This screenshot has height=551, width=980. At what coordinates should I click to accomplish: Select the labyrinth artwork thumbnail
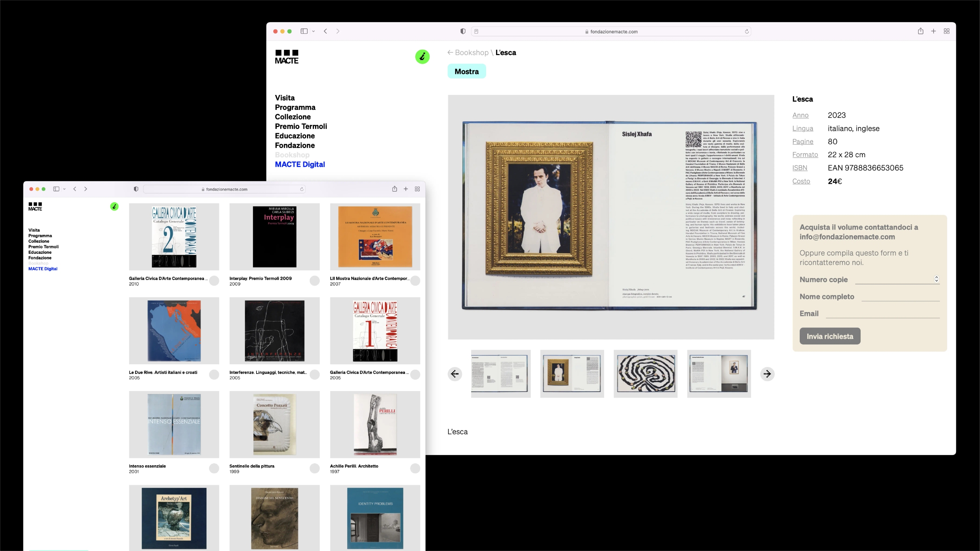(645, 373)
